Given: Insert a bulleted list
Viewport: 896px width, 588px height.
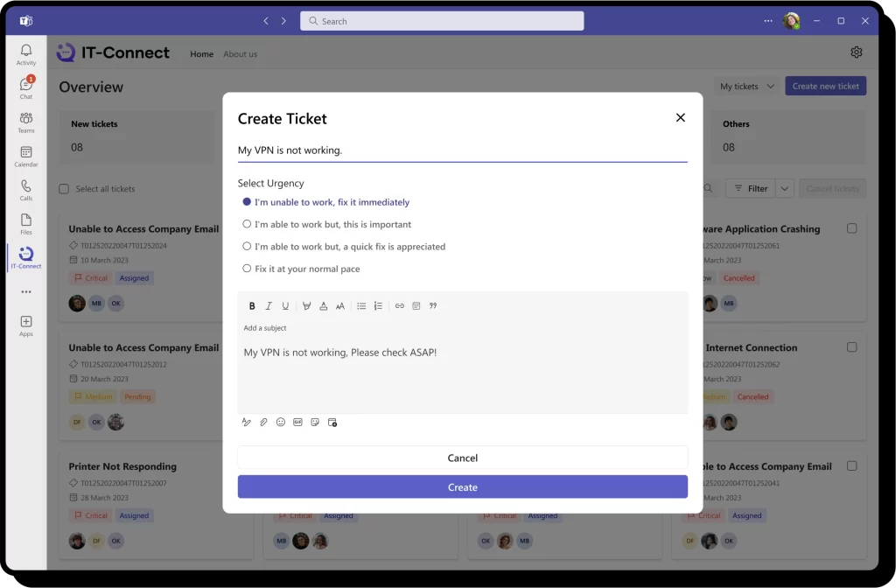Looking at the screenshot, I should click(361, 306).
